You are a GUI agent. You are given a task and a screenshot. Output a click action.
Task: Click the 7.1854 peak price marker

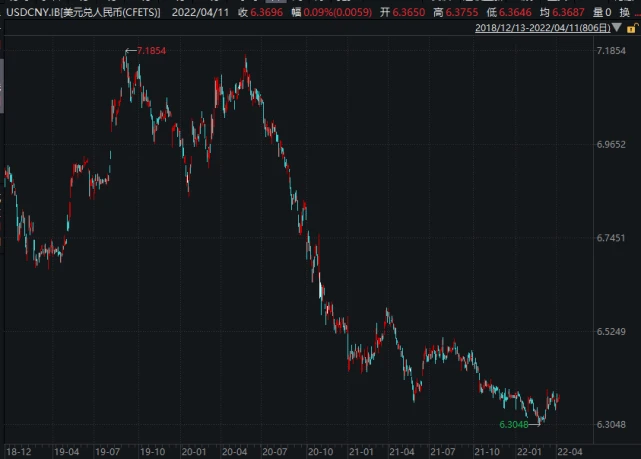pyautogui.click(x=151, y=51)
